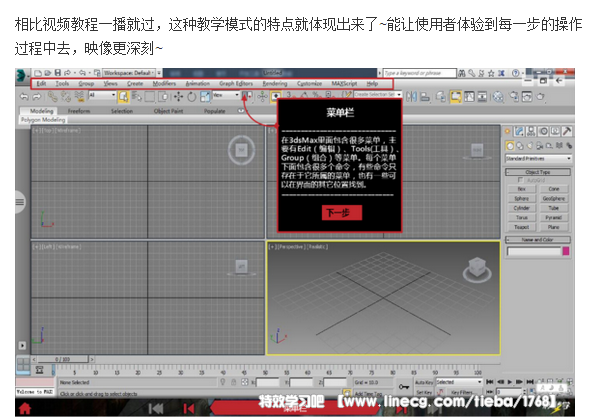Select the Unlink Selection tool

pyautogui.click(x=66, y=97)
